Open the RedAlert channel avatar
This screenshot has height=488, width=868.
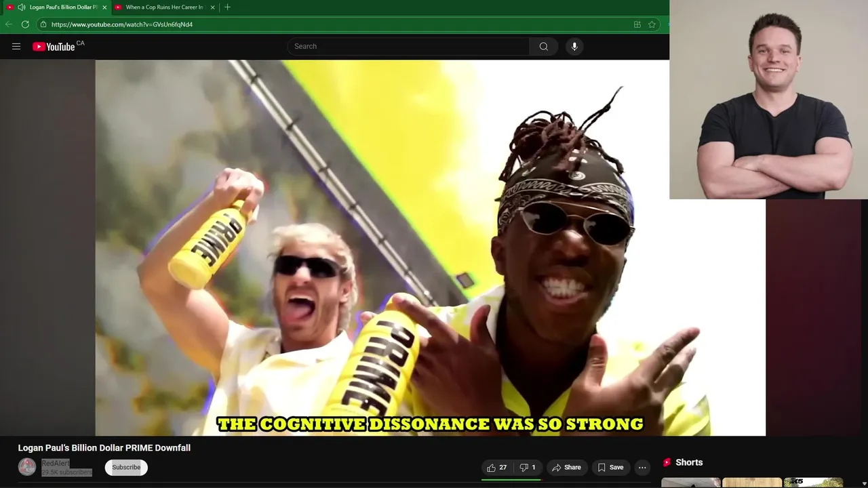pos(27,467)
